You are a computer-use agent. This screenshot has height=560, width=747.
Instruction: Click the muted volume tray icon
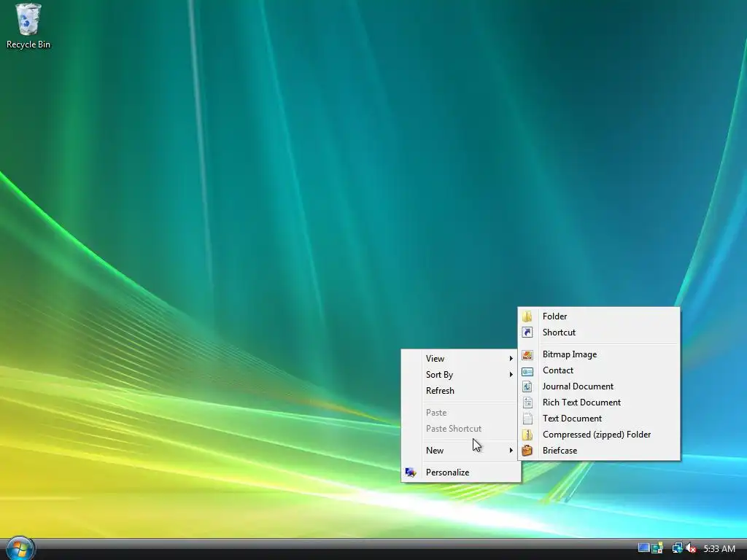691,548
